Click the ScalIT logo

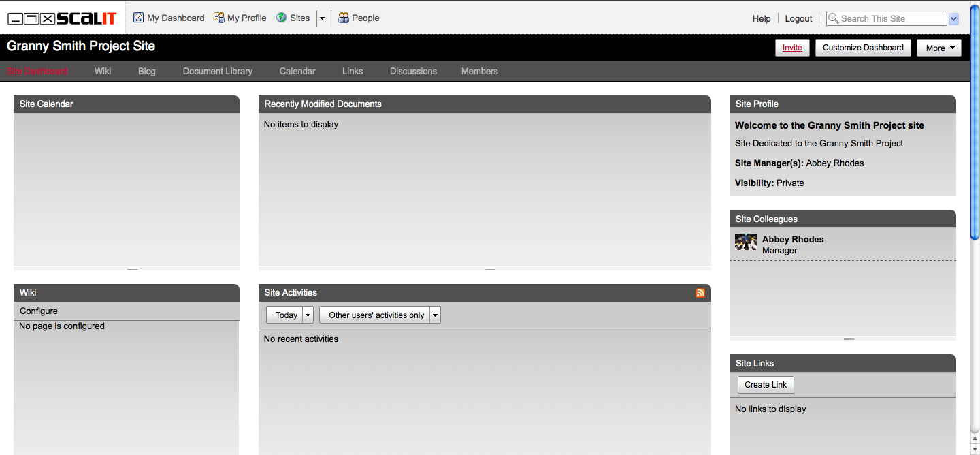pos(62,18)
